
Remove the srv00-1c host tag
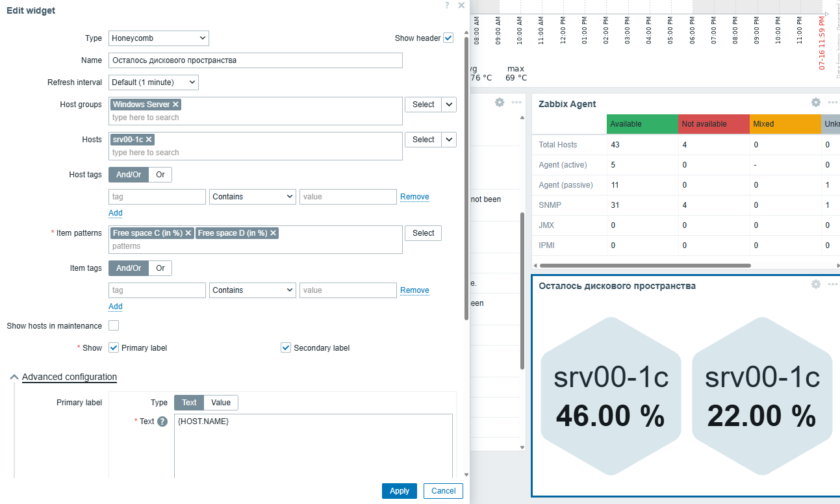tap(149, 139)
